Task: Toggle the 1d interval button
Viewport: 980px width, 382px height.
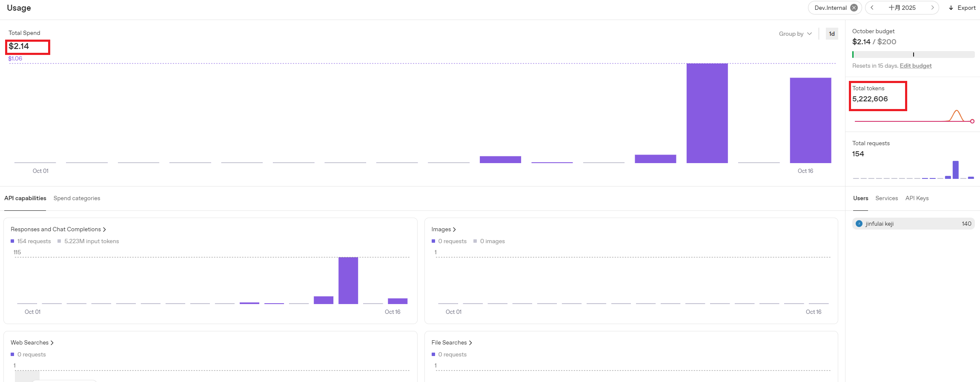Action: point(831,34)
